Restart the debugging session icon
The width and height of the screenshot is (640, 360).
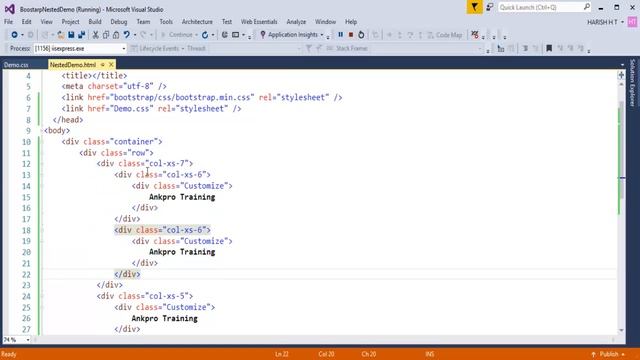coord(361,35)
